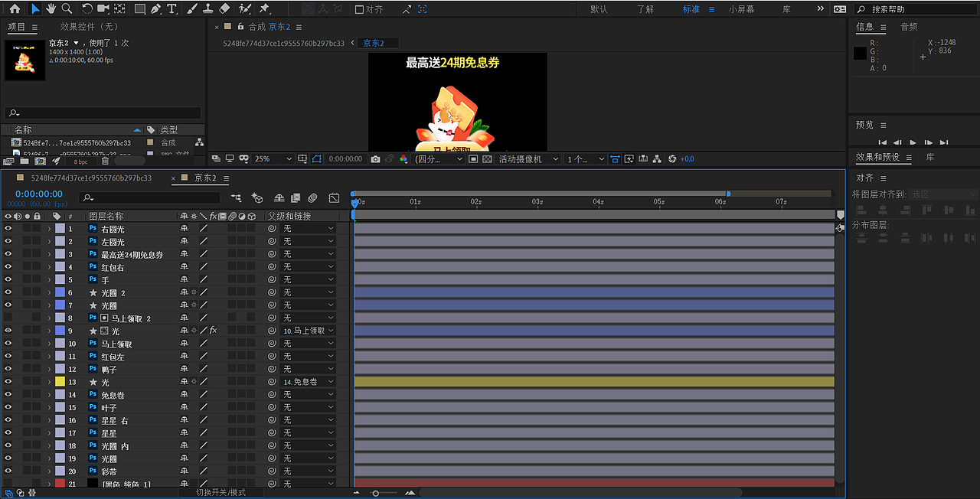Click the yellow label swatch of layer 13
980x499 pixels.
coord(60,382)
